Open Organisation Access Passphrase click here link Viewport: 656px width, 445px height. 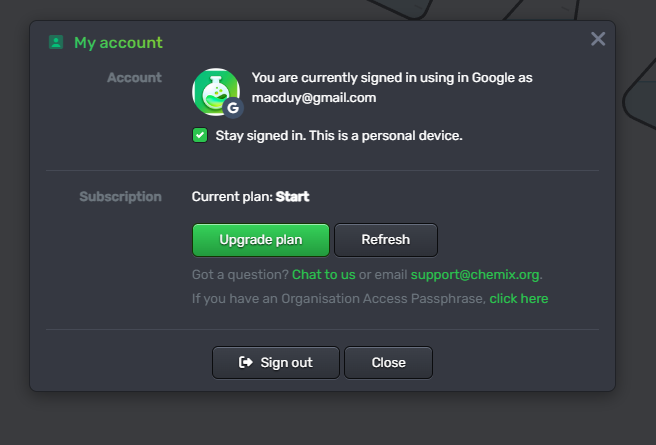tap(519, 299)
